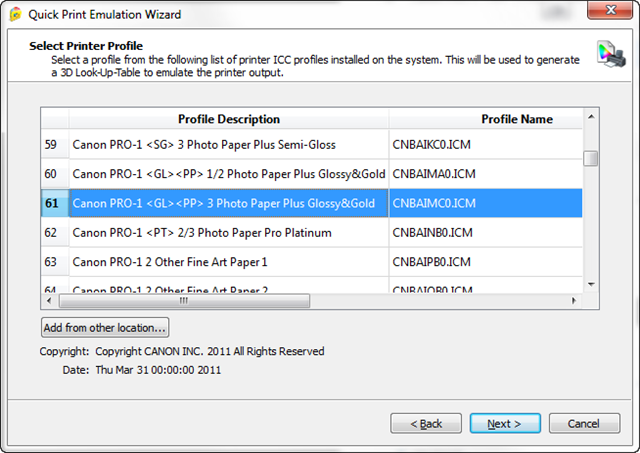The image size is (640, 453).
Task: Click Add from other location button
Action: click(105, 328)
